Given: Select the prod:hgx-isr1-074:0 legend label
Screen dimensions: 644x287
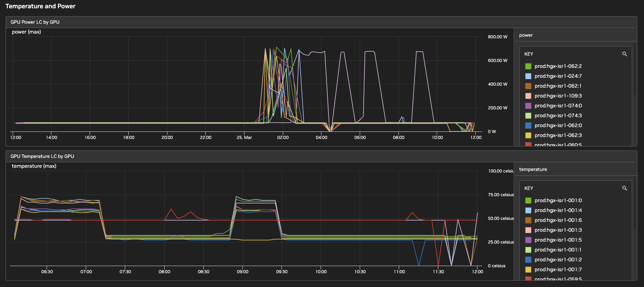Looking at the screenshot, I should pos(558,106).
